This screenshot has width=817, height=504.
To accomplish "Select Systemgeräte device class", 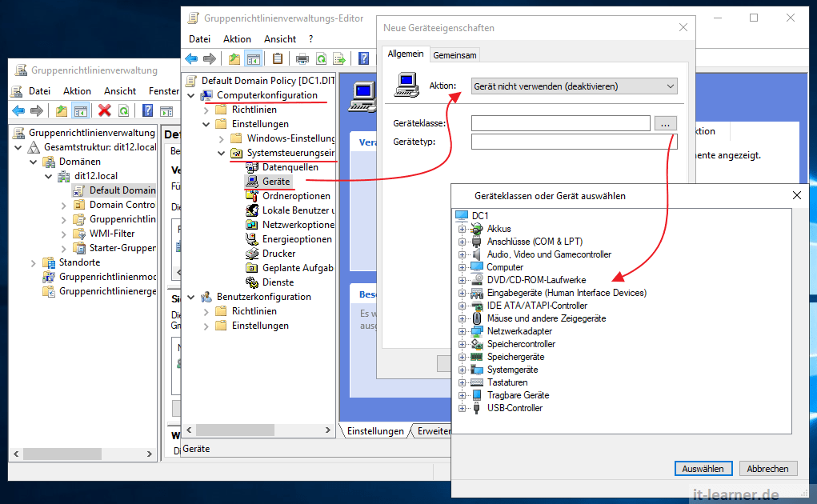I will tap(512, 370).
